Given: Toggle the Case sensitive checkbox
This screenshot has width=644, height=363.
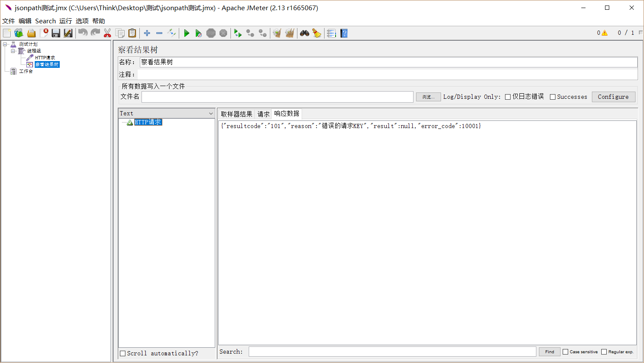Looking at the screenshot, I should [565, 352].
